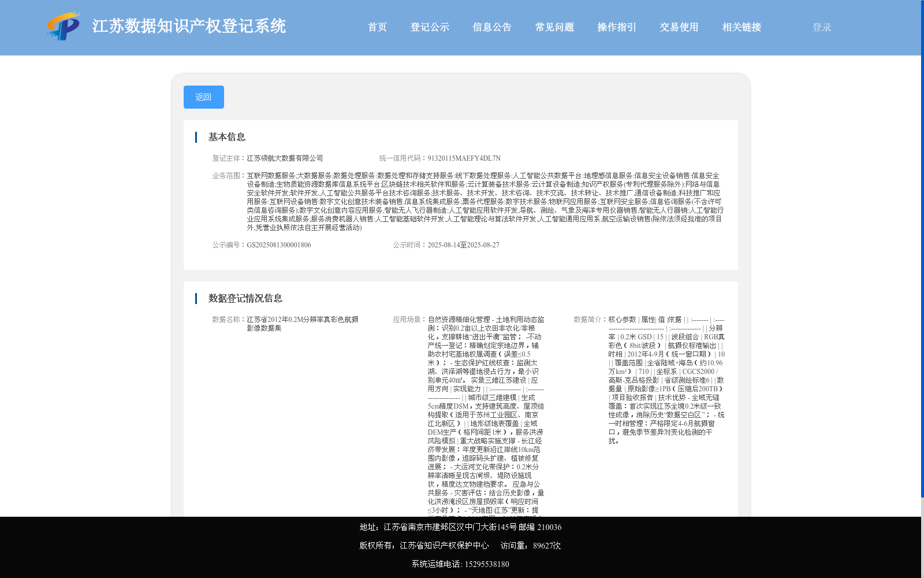Click the 统一信用代码 label
Viewport: 924px width, 578px height.
[x=403, y=158]
